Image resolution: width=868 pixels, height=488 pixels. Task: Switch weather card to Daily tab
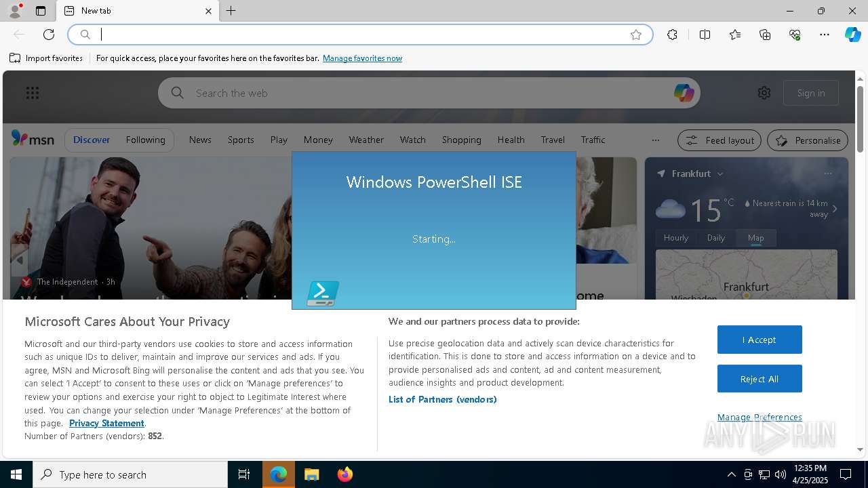point(716,238)
